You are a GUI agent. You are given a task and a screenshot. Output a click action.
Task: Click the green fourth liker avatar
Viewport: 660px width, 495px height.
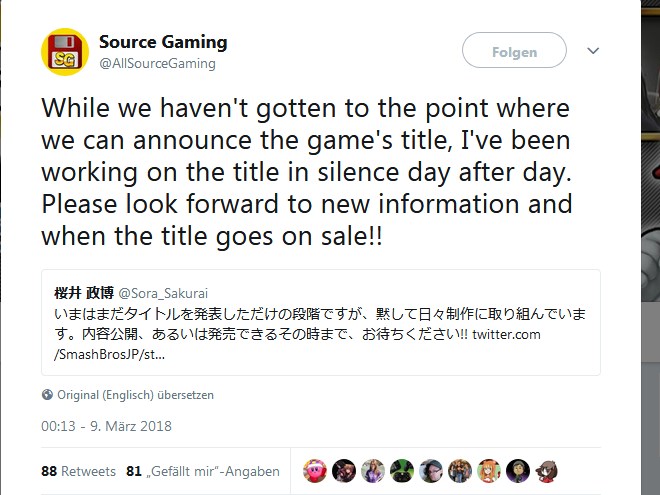click(x=402, y=471)
